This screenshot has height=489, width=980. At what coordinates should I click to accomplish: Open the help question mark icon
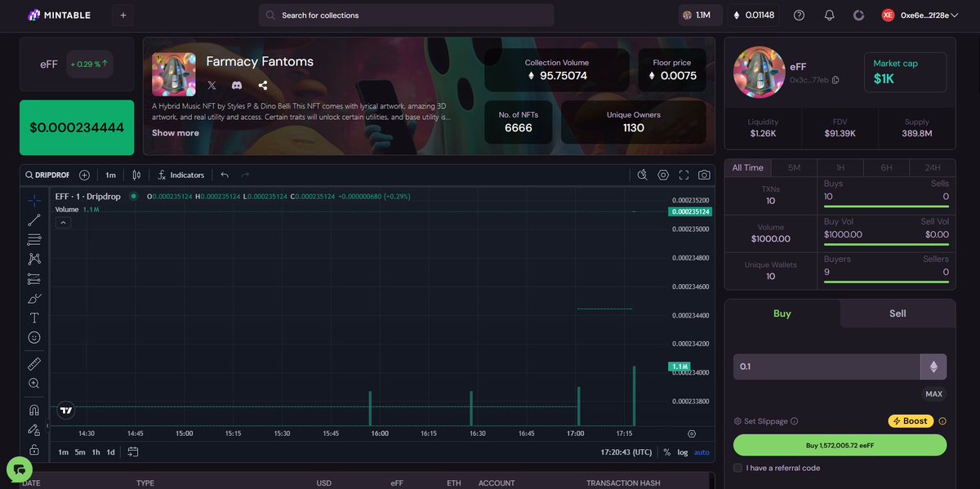799,15
